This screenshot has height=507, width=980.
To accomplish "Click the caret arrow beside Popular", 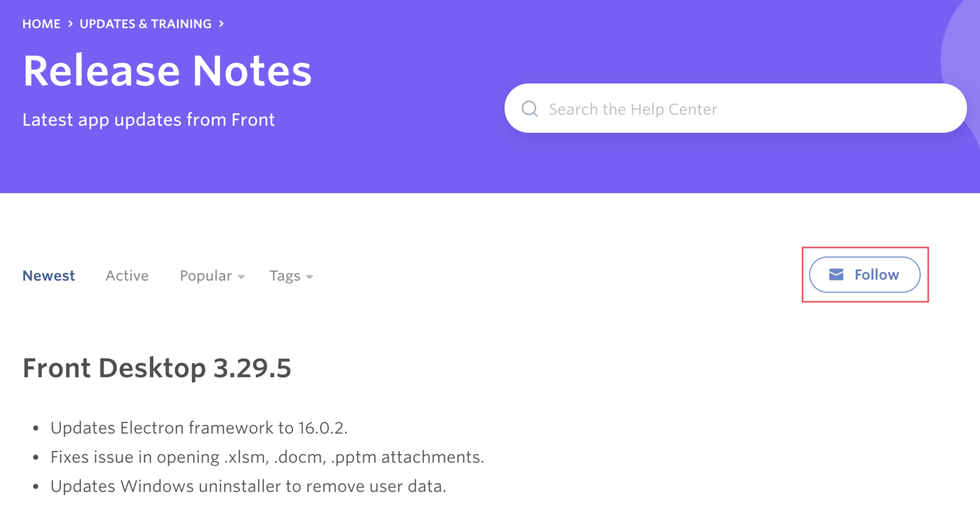I will [242, 277].
